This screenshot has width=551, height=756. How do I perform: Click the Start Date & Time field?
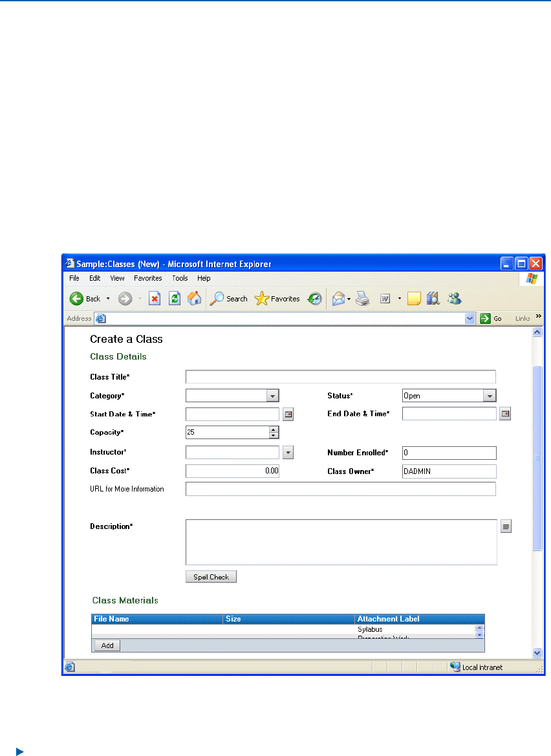click(232, 414)
